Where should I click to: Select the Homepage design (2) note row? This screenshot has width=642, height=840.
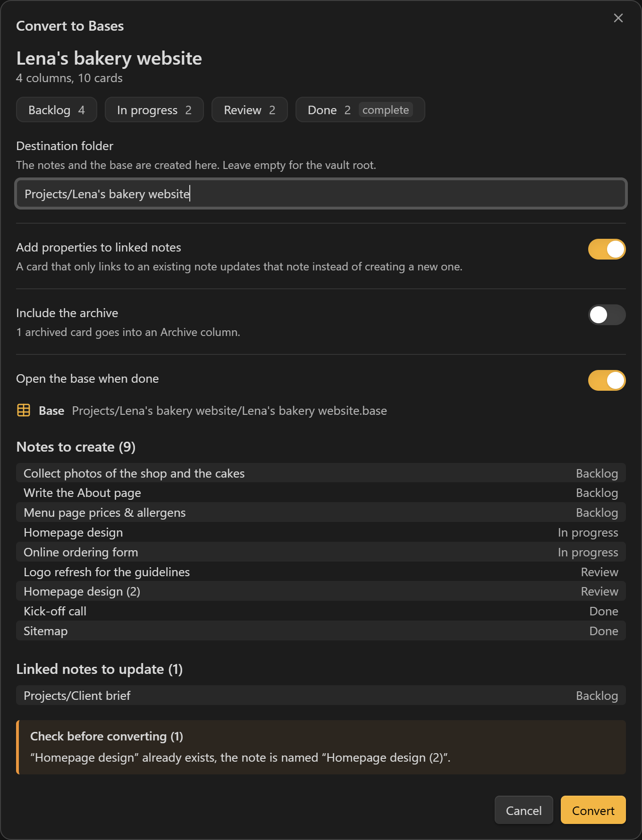click(321, 591)
